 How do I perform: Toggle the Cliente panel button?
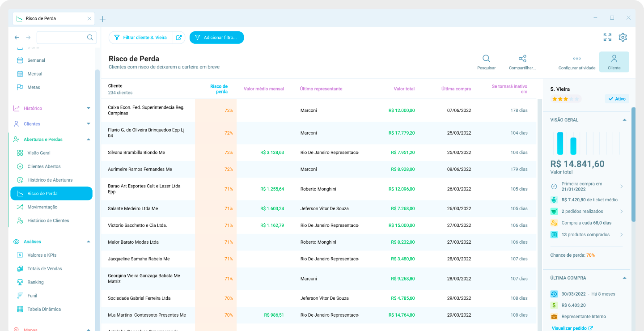coord(614,62)
